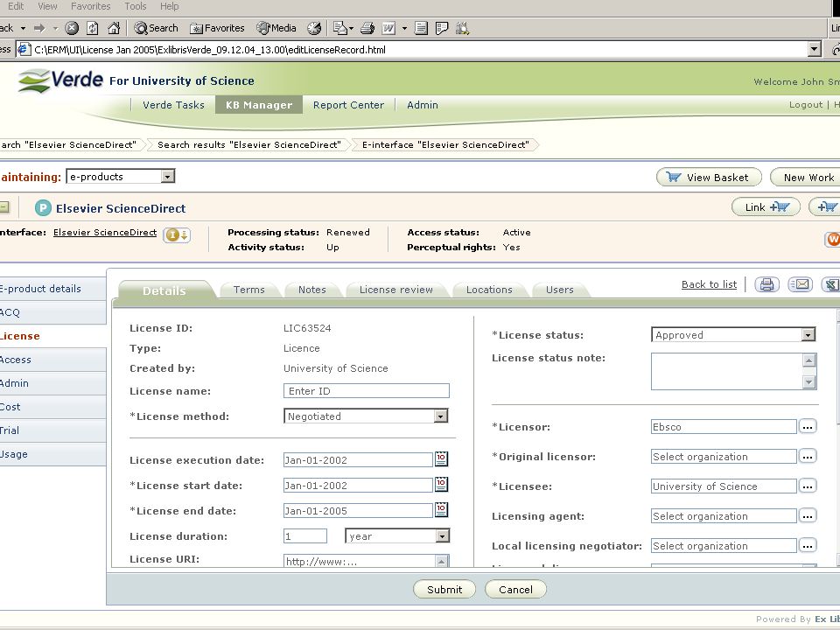
Task: Switch to the Users tab
Action: tap(560, 290)
